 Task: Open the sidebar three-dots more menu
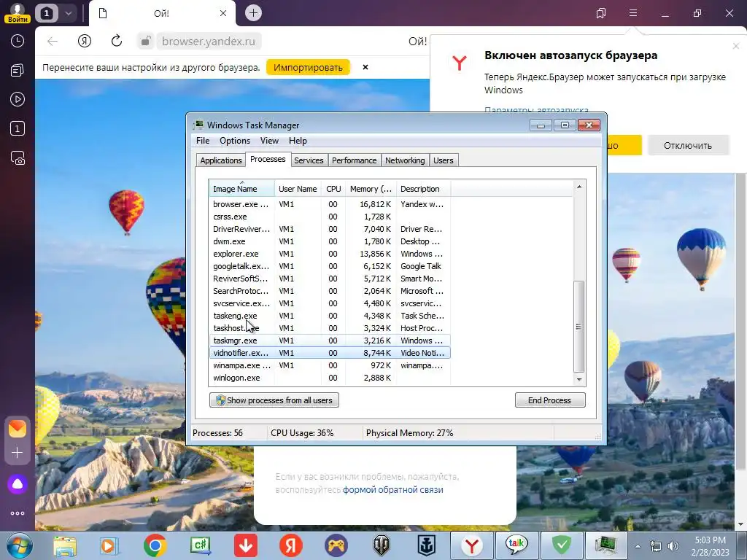[x=18, y=513]
